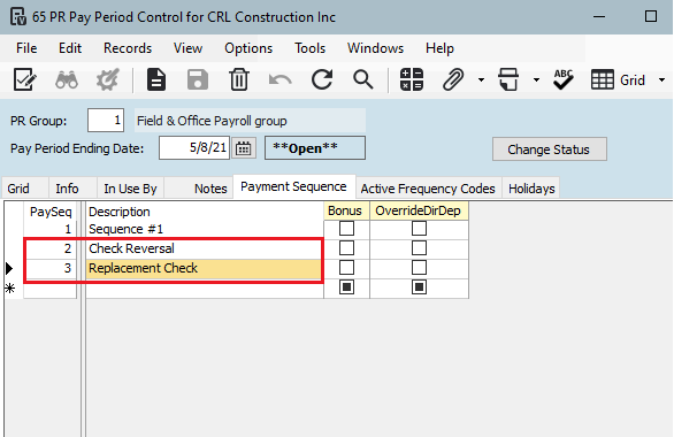Screen dimensions: 673x437
Task: Click the **Open** status box
Action: (315, 148)
